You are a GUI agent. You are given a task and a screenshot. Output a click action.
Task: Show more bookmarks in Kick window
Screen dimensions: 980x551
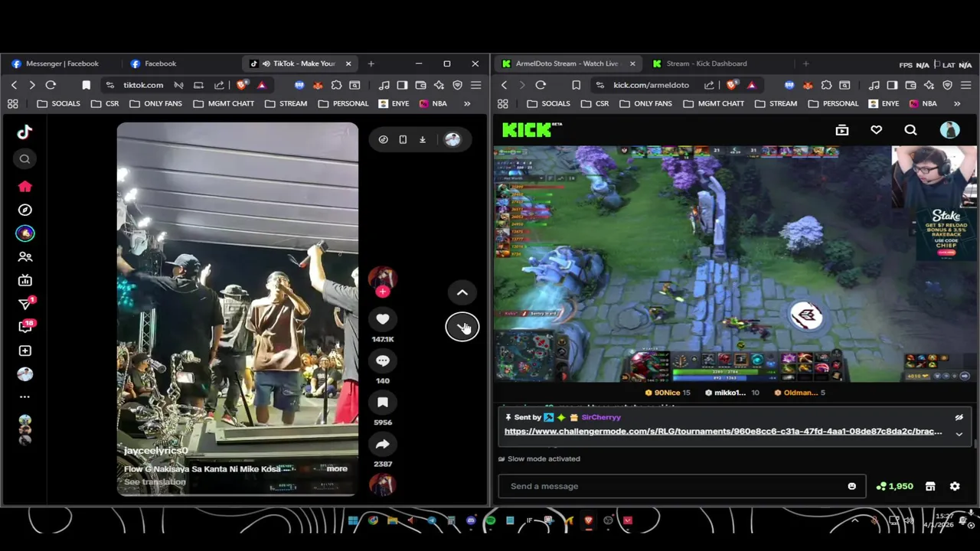pyautogui.click(x=957, y=103)
